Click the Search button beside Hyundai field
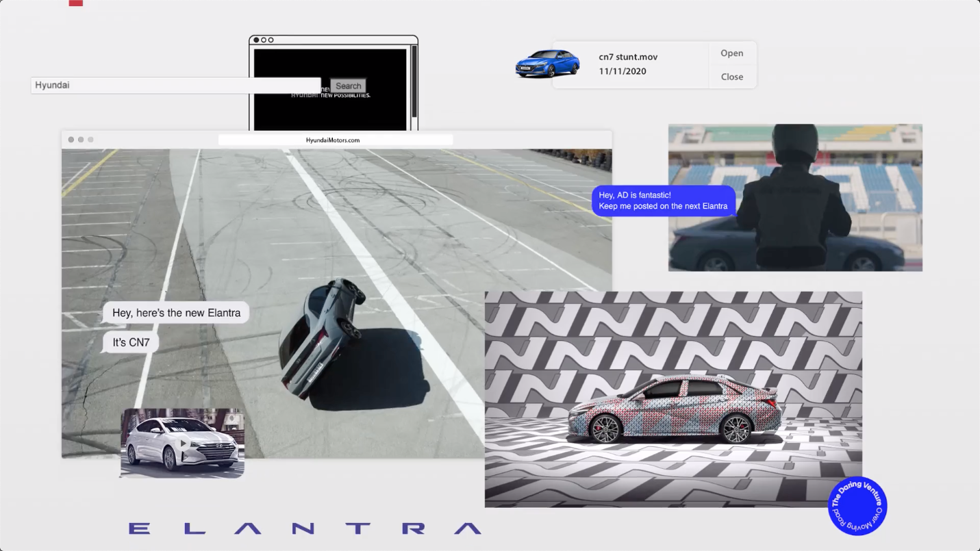Image resolution: width=980 pixels, height=551 pixels. coord(348,86)
